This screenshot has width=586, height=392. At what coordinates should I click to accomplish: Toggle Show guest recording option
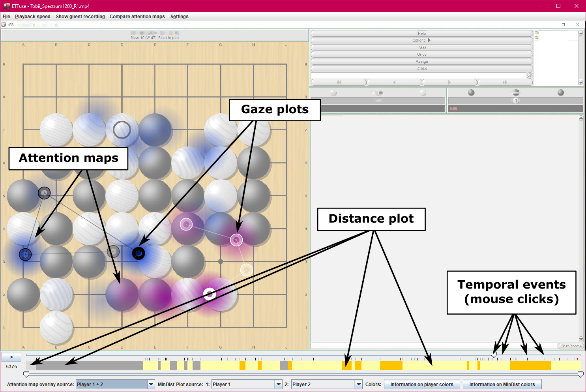[x=80, y=17]
